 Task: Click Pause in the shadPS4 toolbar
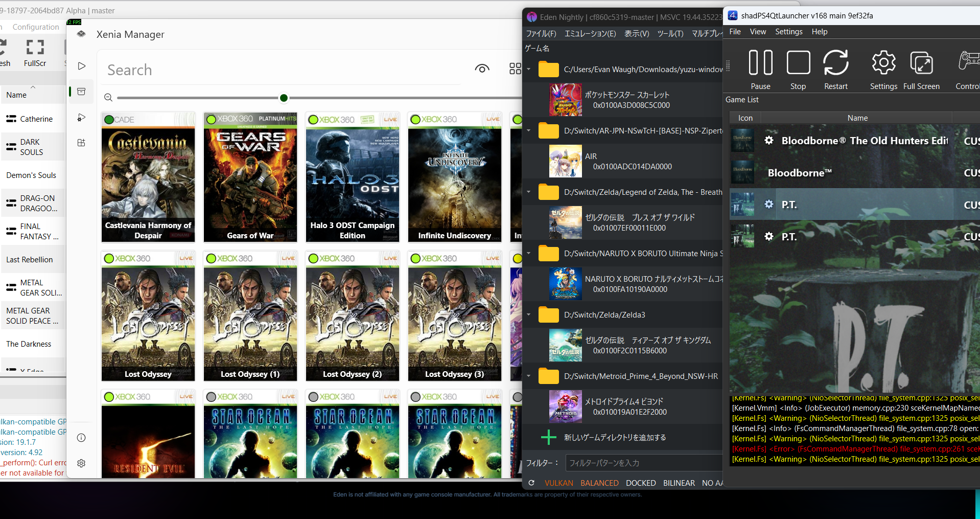(760, 70)
